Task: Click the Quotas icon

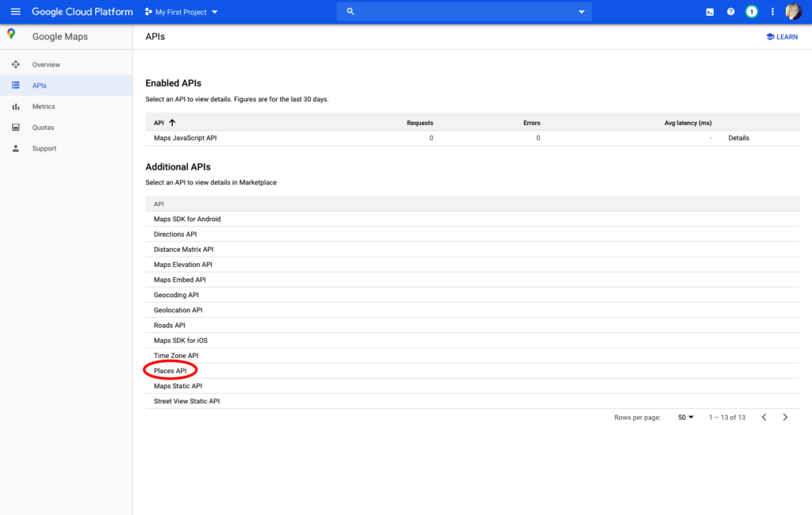Action: [16, 128]
